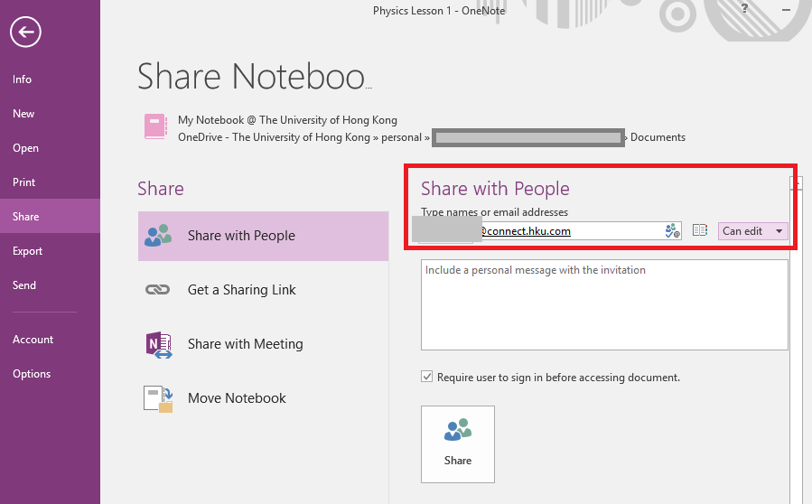Click the email addresses input field
Screen dimensions: 812x504
(550, 231)
